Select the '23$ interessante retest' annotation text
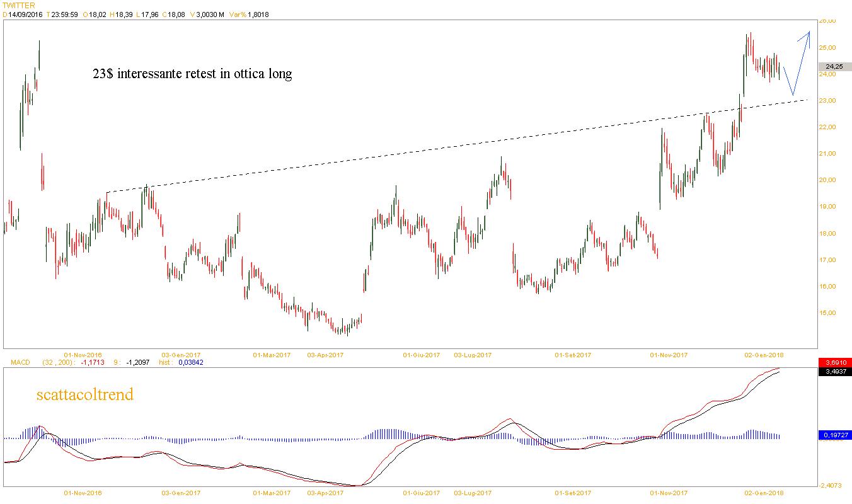This screenshot has width=852, height=504. point(192,74)
